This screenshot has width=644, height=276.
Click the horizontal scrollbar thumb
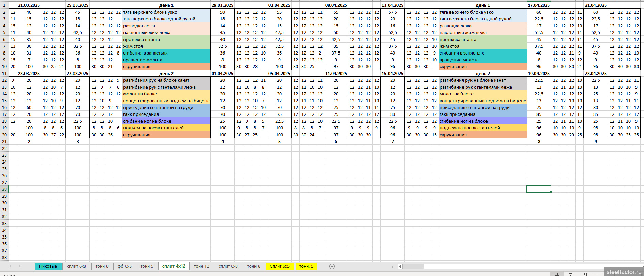click(x=413, y=267)
